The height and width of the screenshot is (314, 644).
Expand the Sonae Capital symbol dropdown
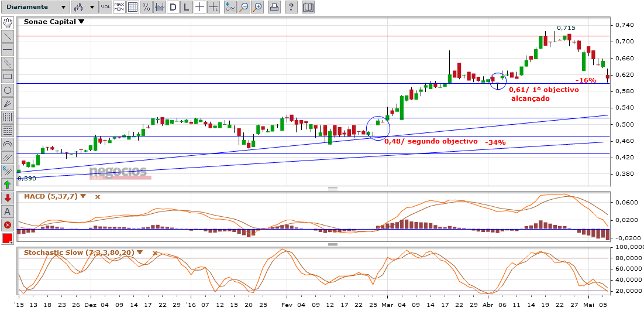[x=81, y=22]
